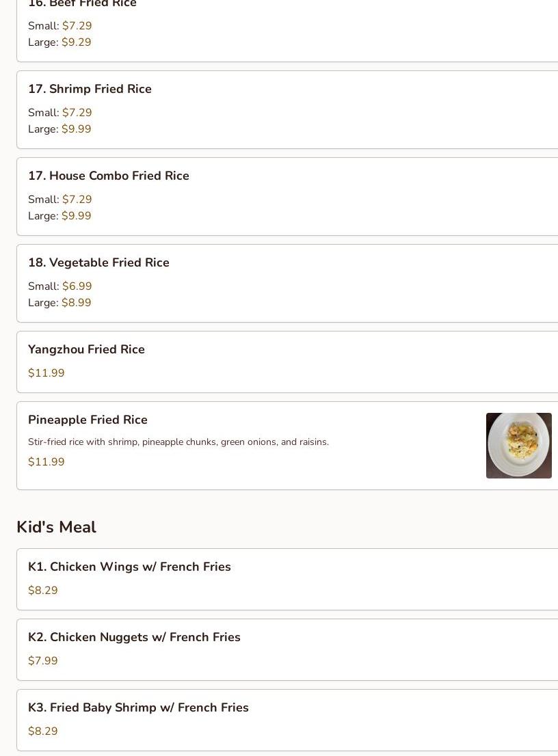The image size is (558, 756).
Task: Open the Yangzhou Fried Rice item
Action: pos(287,362)
